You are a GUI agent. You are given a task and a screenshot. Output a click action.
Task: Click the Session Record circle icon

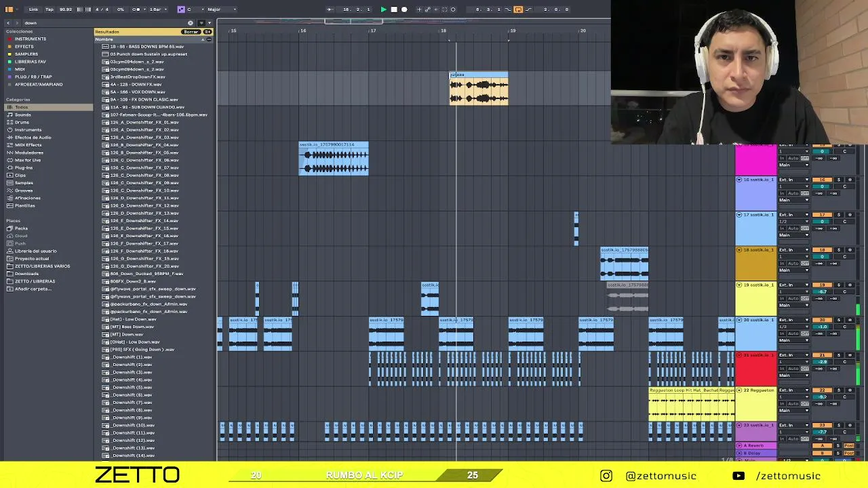[x=453, y=9]
